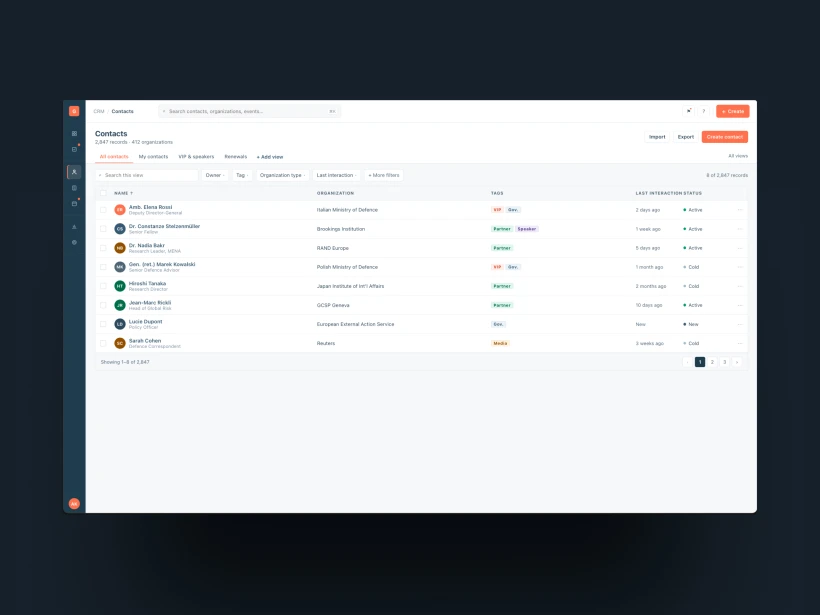Viewport: 820px width, 615px height.
Task: Sort by the NAME column header
Action: 123,193
